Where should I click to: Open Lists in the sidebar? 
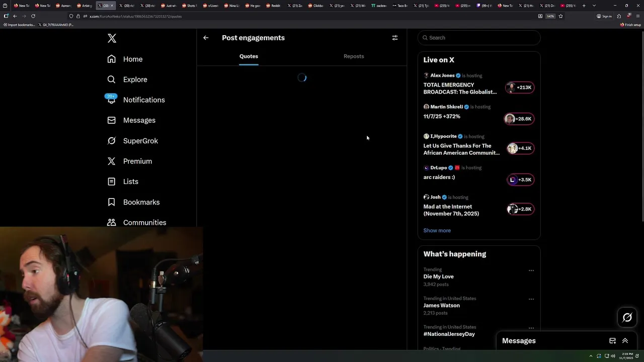click(123, 182)
